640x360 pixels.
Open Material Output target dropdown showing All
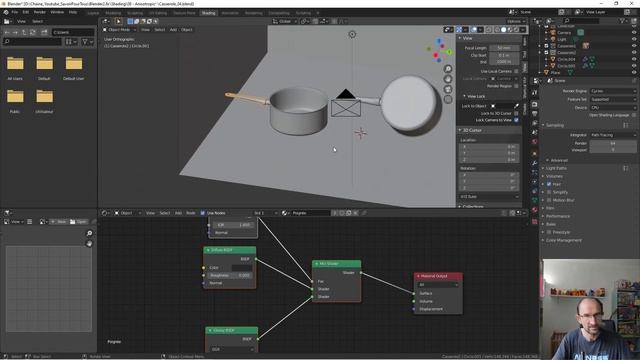point(438,284)
